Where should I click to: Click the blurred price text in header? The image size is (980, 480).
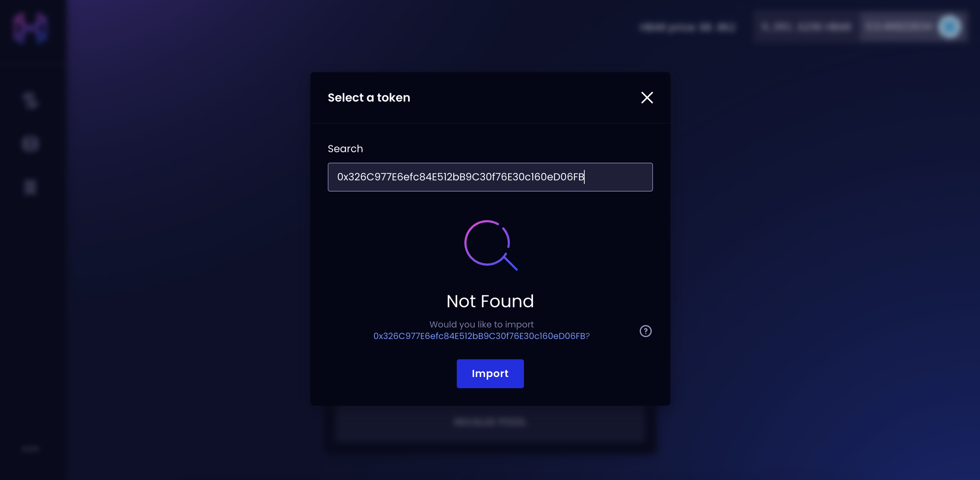click(x=687, y=27)
